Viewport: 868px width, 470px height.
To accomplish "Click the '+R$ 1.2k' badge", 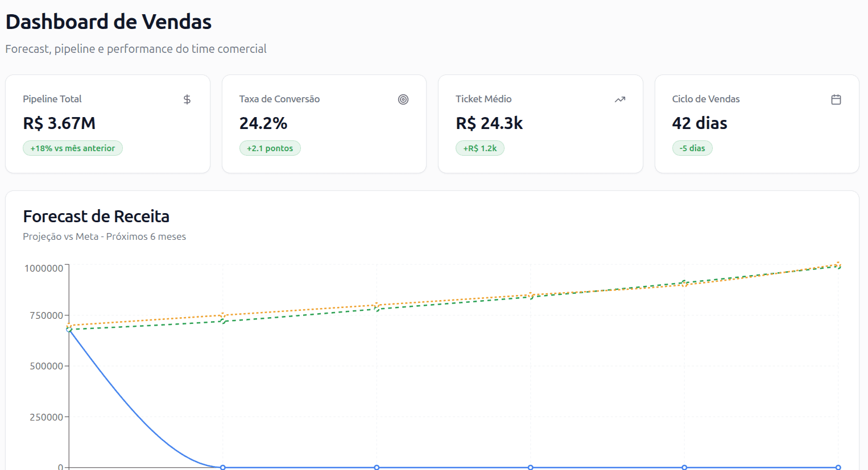I will 480,148.
